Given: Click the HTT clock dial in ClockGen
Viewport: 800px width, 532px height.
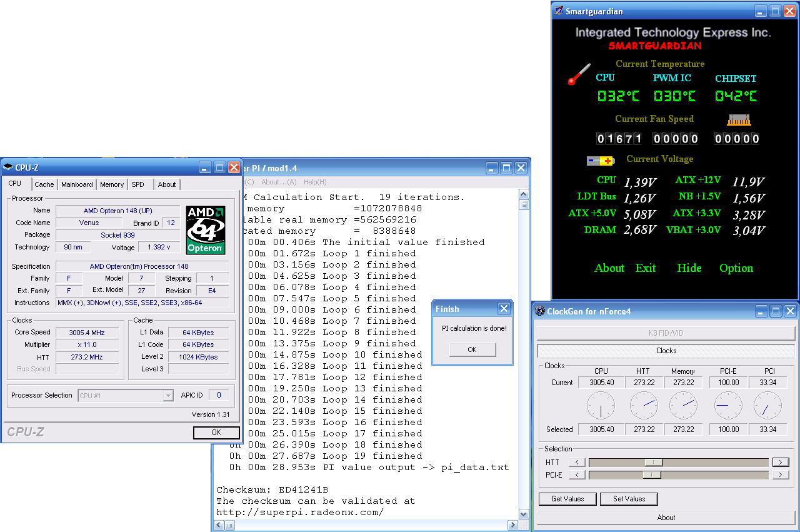Looking at the screenshot, I should point(644,406).
